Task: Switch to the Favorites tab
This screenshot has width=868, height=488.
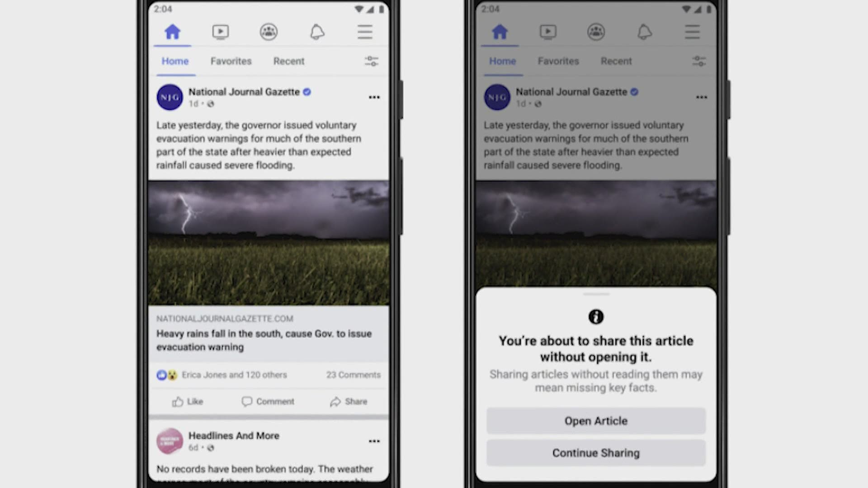Action: (x=231, y=61)
